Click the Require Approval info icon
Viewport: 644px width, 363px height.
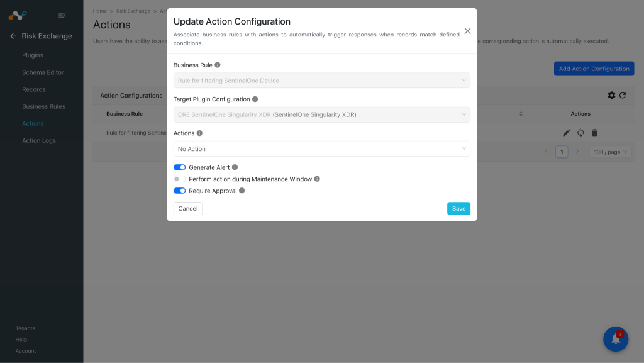pos(242,191)
